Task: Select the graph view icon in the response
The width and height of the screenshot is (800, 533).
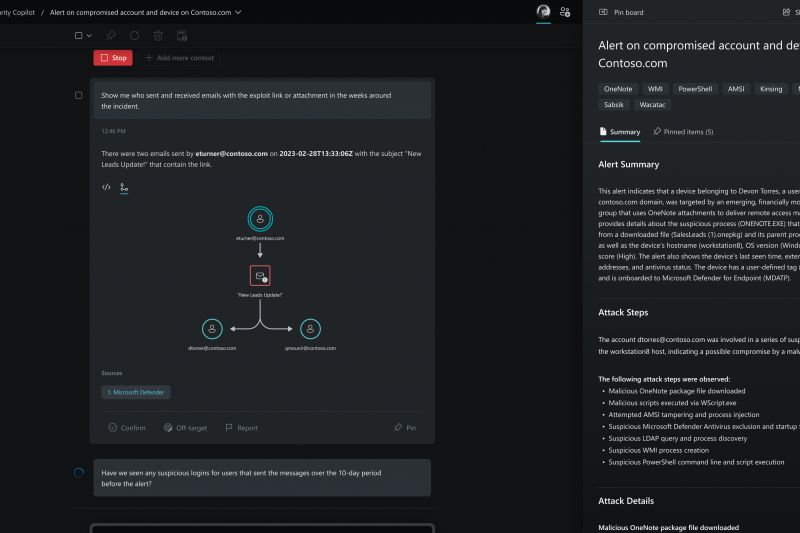Action: coord(124,188)
